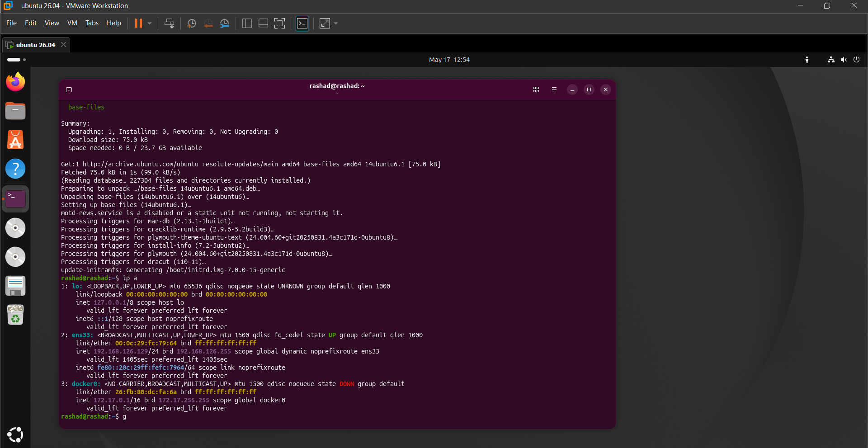This screenshot has width=868, height=448.
Task: Open the terminal hamburger menu
Action: (554, 90)
